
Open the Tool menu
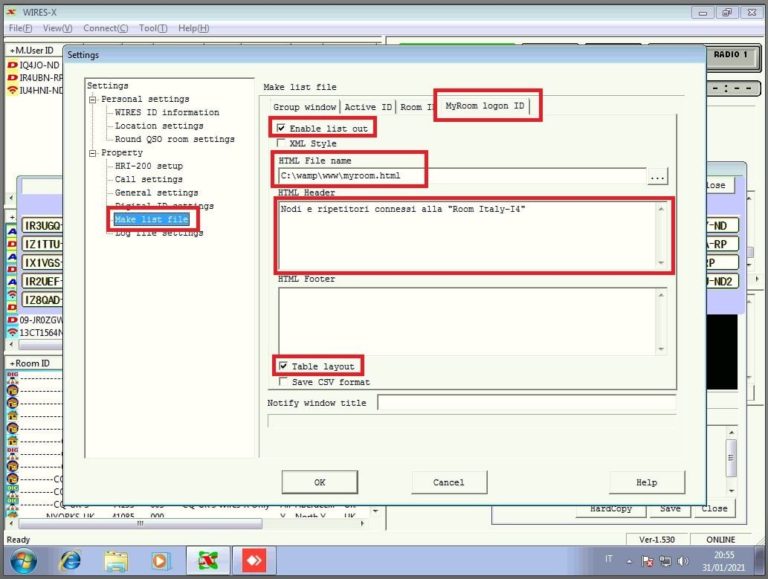pyautogui.click(x=153, y=28)
